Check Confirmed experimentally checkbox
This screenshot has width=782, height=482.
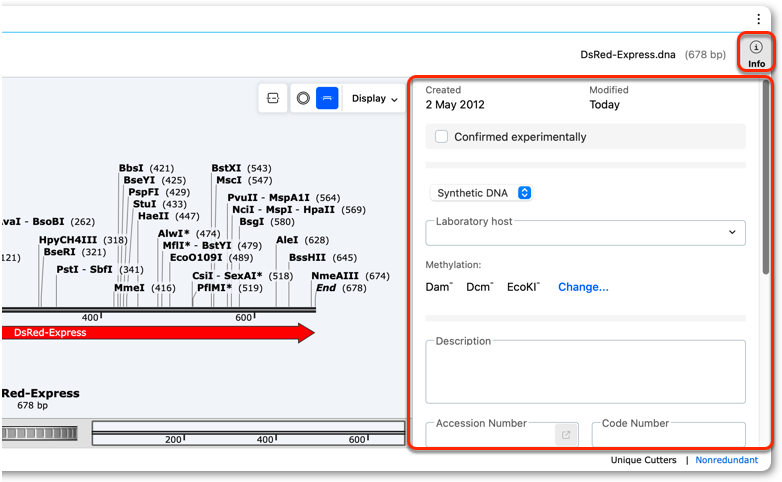[441, 137]
